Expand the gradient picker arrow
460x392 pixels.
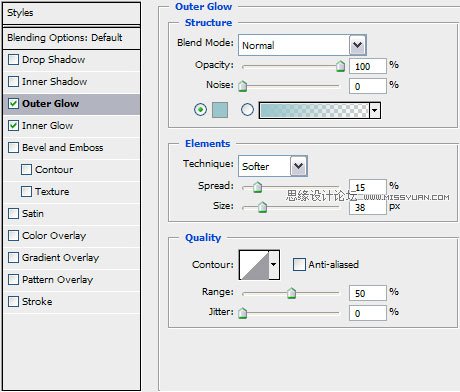pos(375,110)
